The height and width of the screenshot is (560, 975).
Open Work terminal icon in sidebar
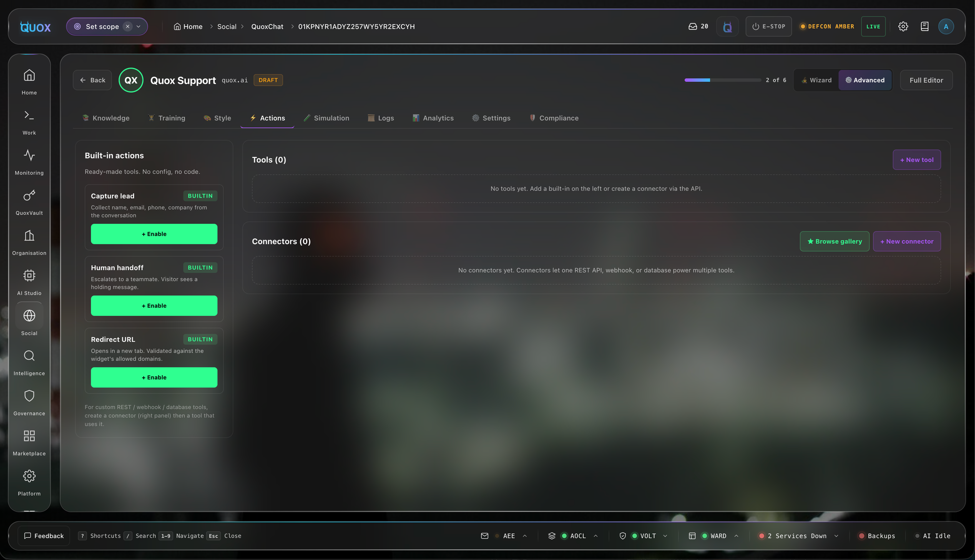pyautogui.click(x=29, y=121)
